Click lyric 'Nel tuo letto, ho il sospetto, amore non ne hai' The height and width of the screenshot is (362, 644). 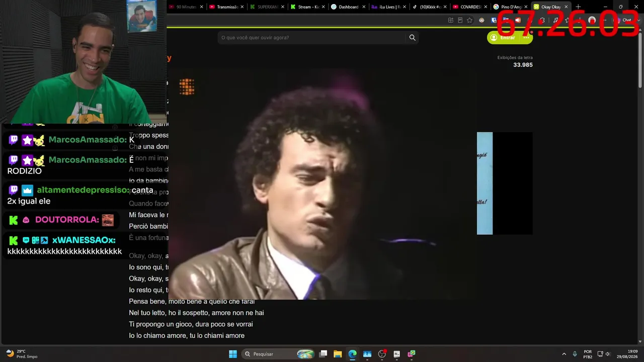[x=196, y=313]
